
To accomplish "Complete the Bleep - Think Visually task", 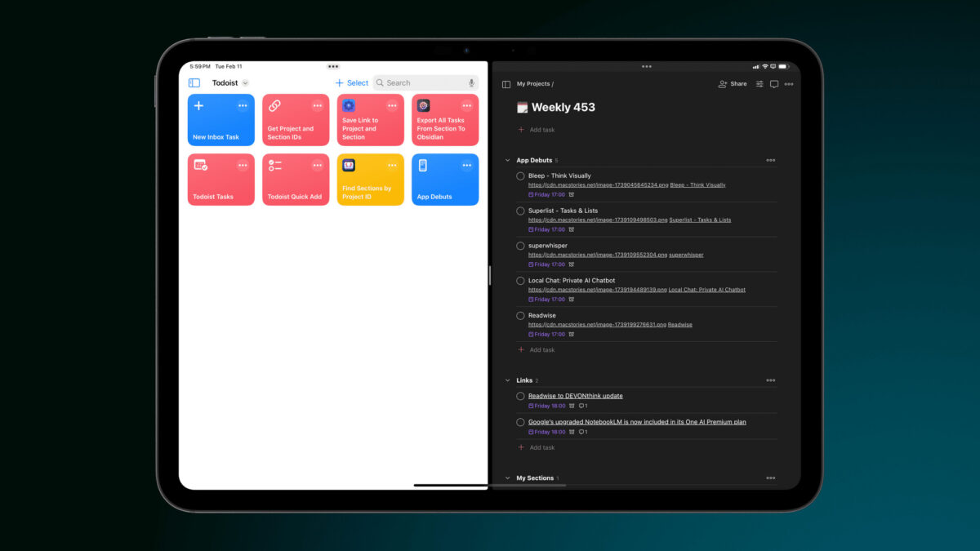I will 520,176.
